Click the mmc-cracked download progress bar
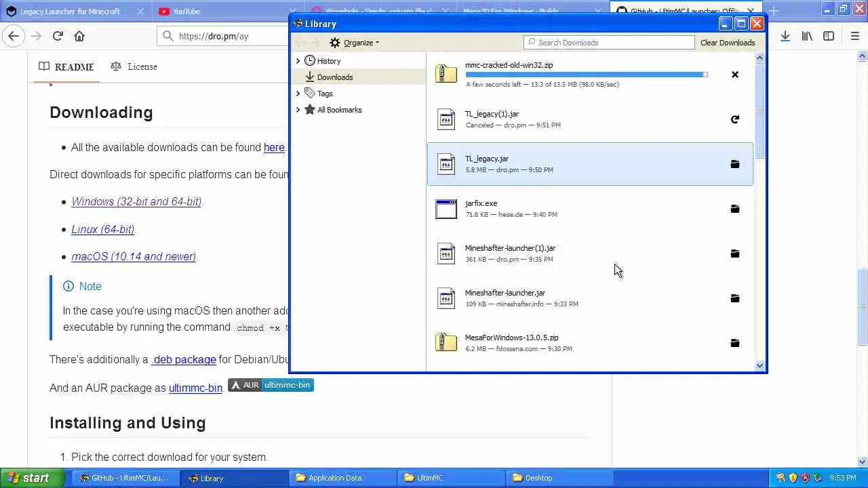Image resolution: width=868 pixels, height=488 pixels. (587, 75)
